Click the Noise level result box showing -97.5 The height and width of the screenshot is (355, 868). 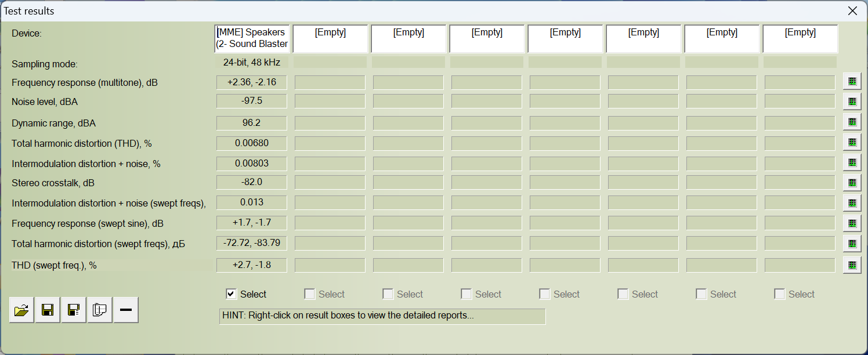(252, 101)
